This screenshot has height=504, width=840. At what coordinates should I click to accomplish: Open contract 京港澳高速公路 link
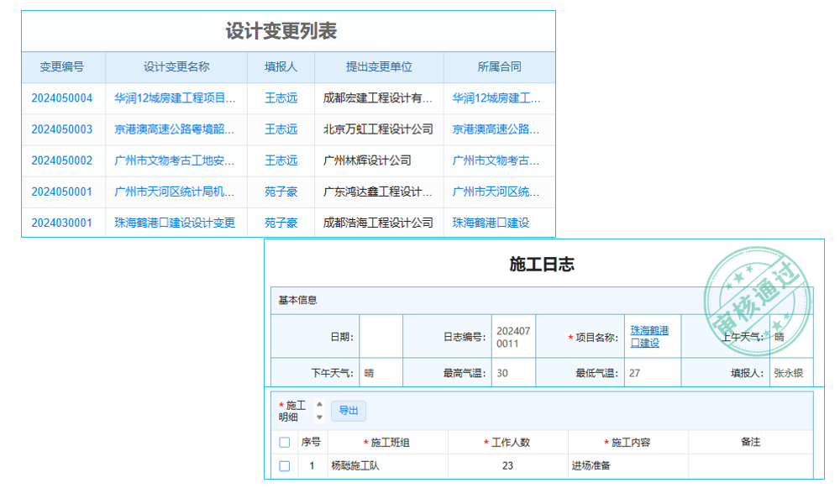[x=499, y=129]
